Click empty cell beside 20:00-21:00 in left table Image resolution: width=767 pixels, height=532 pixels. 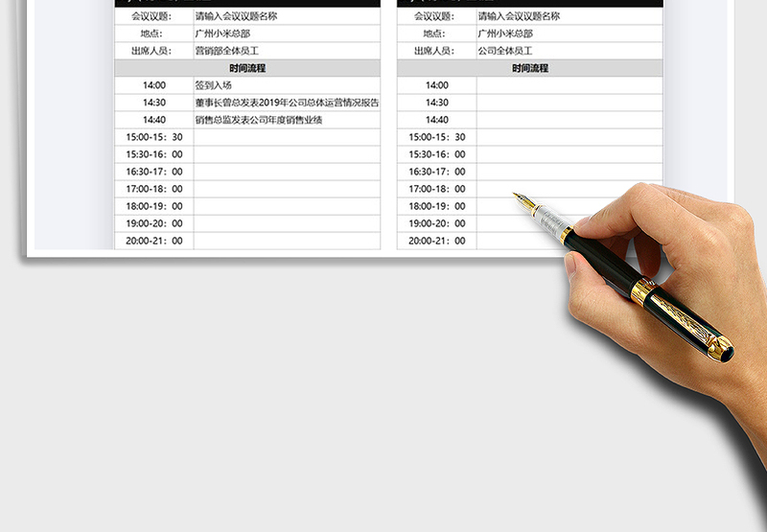(287, 241)
